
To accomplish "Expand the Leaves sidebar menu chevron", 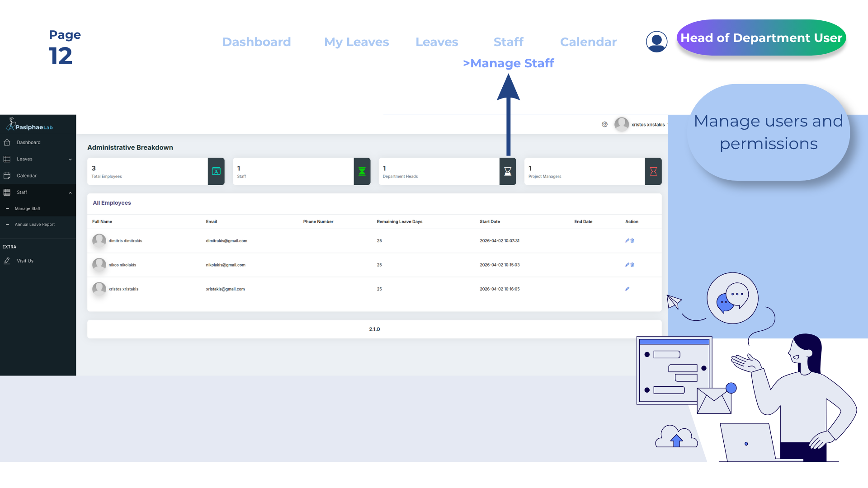I will tap(70, 160).
